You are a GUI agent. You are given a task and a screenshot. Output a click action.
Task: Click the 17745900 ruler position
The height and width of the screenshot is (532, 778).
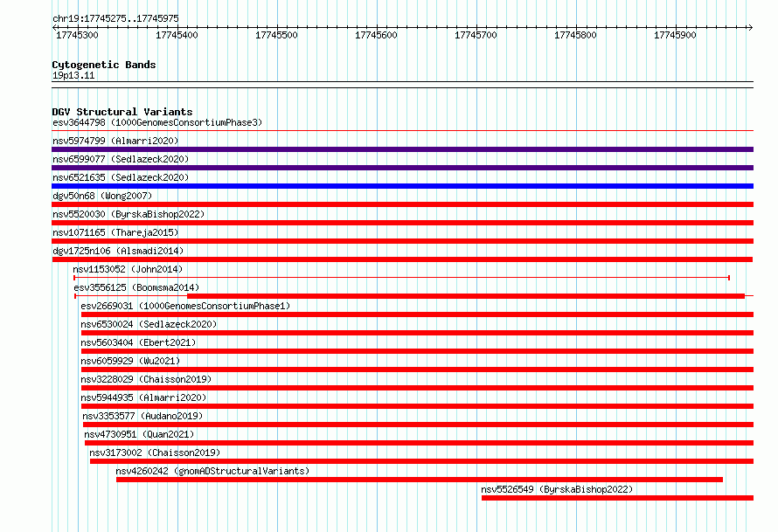pos(676,35)
